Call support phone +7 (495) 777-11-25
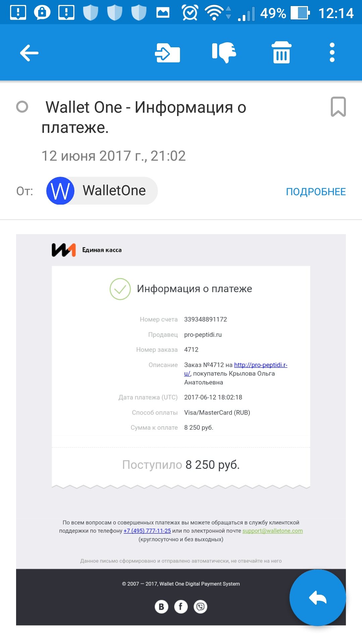Viewport: 362px width, 644px height. (147, 531)
